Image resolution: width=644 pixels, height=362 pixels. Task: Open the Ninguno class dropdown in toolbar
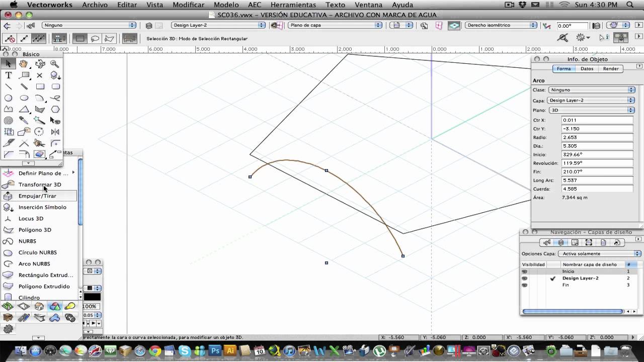coord(90,25)
